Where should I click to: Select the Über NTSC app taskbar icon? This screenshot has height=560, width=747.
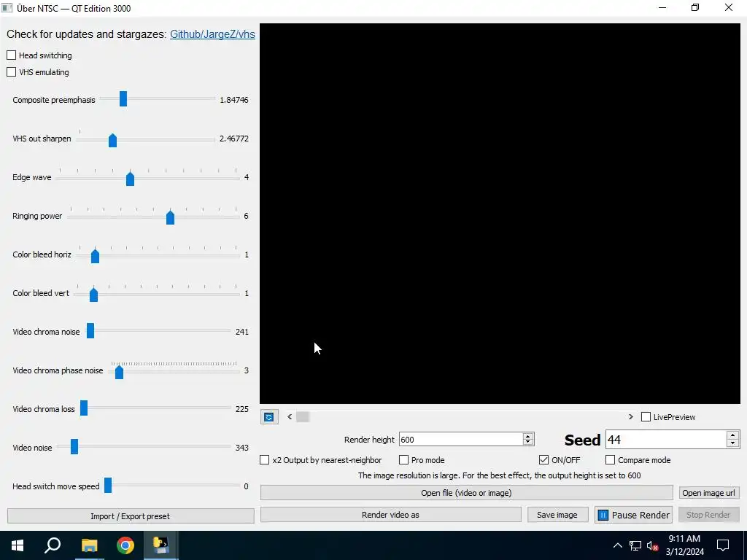pos(160,545)
